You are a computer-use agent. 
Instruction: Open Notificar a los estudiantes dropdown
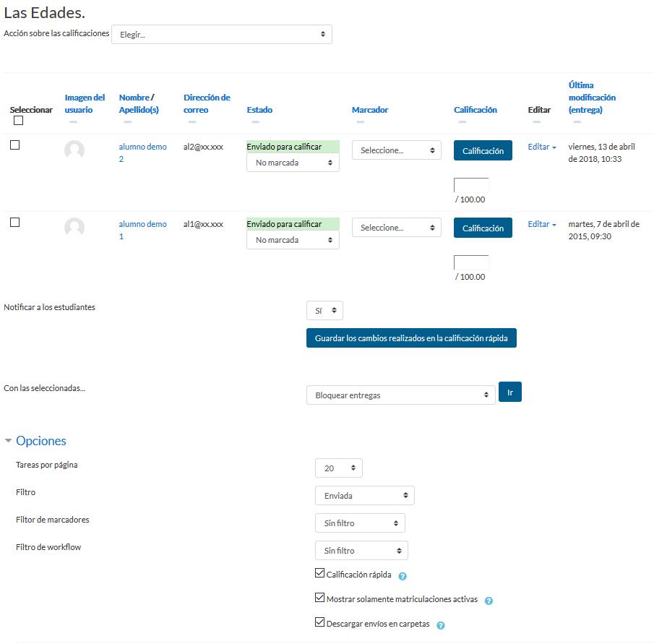[x=324, y=310]
